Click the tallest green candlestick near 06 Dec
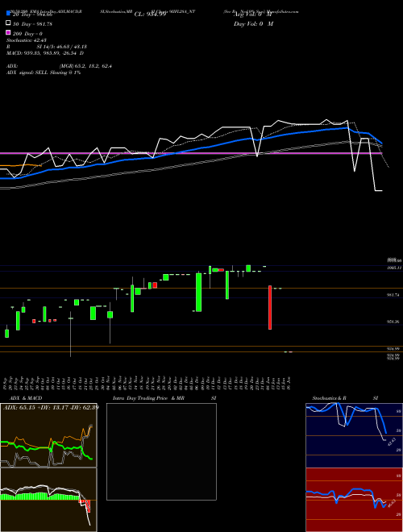This screenshot has height=532, width=403. pos(199,292)
